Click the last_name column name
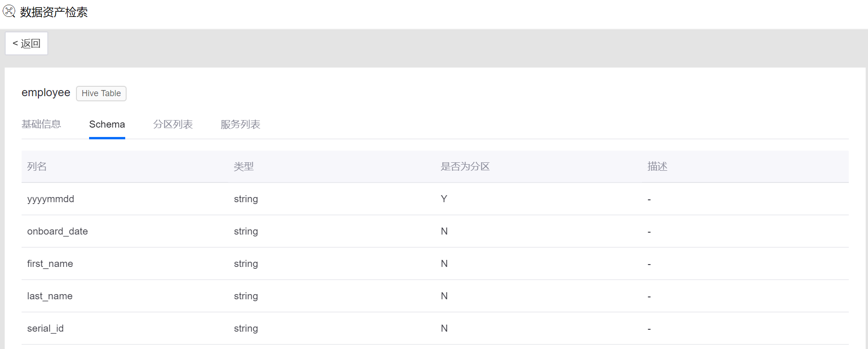Viewport: 868px width, 349px height. [x=50, y=296]
